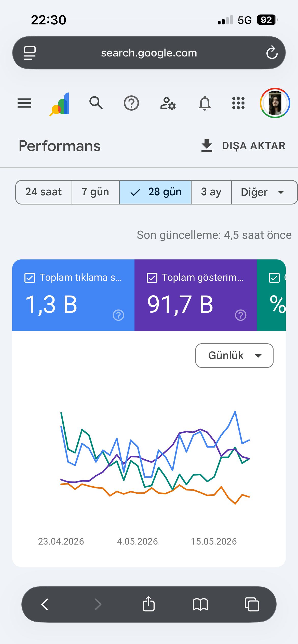The height and width of the screenshot is (644, 298).
Task: Toggle the Toplam gösterim checkbox
Action: click(152, 278)
